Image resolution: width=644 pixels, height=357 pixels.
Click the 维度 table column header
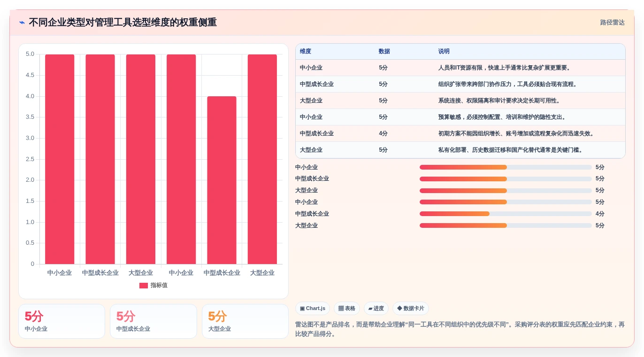[x=306, y=52]
